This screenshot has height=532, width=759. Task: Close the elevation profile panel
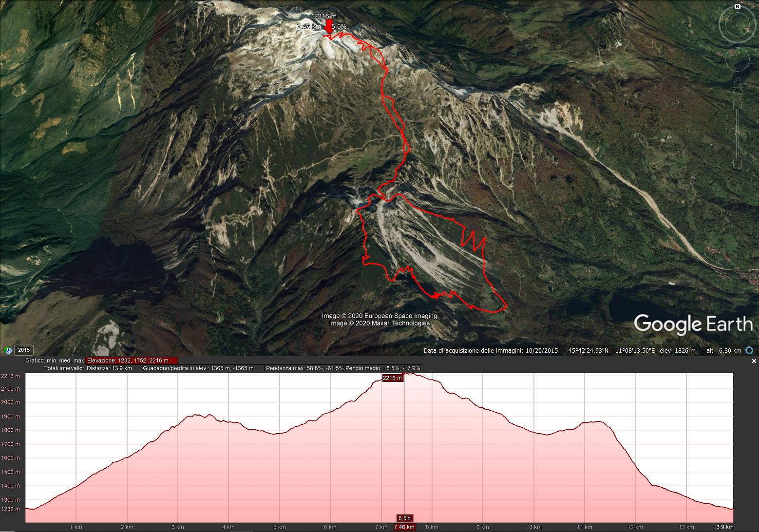coord(754,361)
